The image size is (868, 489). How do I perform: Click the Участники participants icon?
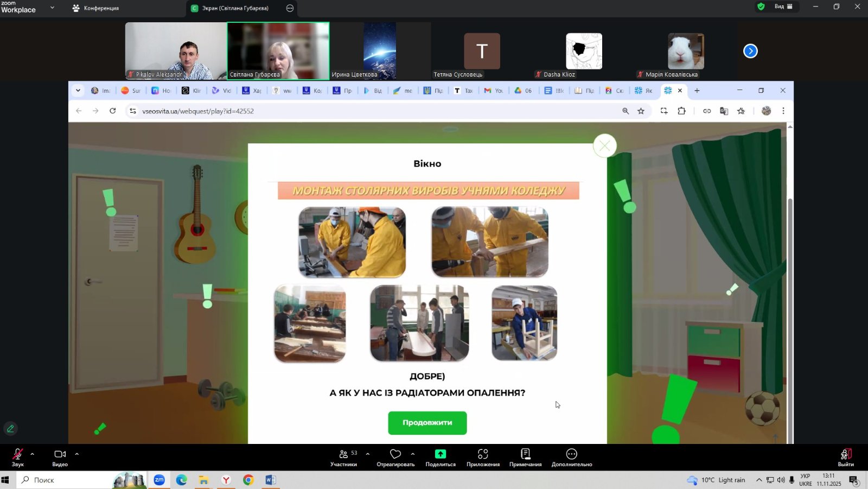point(344,454)
